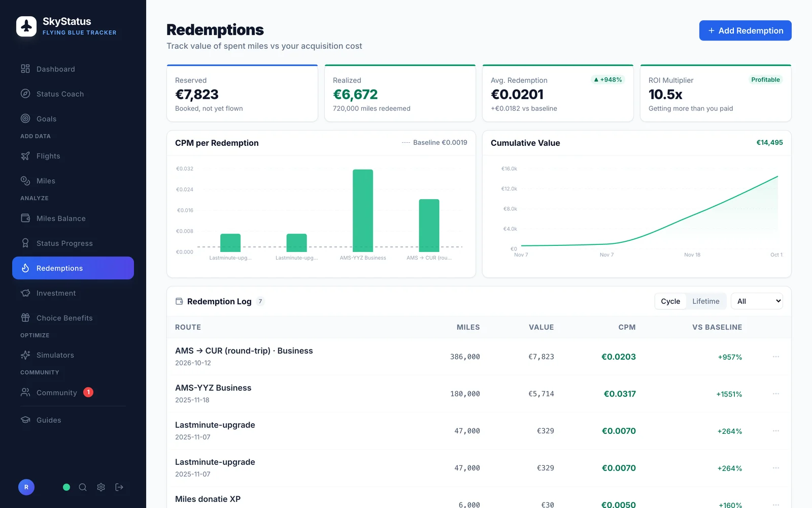The height and width of the screenshot is (508, 812).
Task: Navigate to Investment page
Action: point(73,293)
